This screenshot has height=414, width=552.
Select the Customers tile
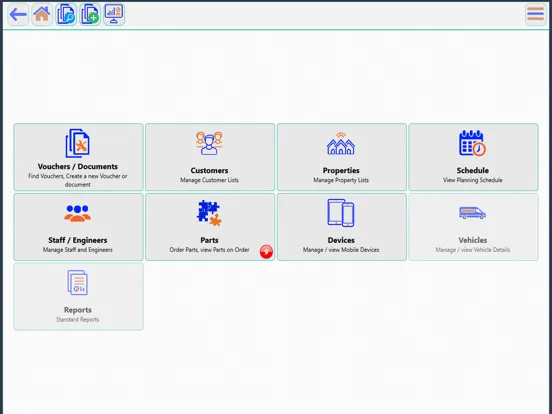[x=210, y=157]
